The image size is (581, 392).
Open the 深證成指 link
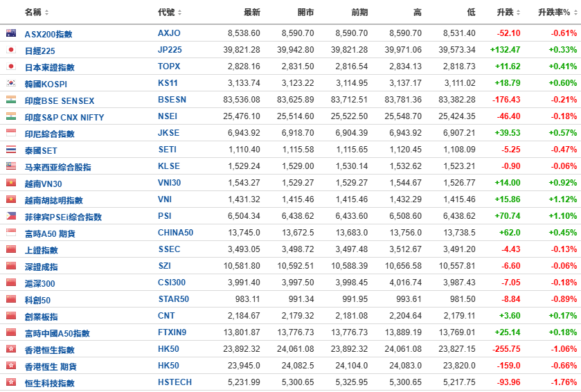point(41,267)
